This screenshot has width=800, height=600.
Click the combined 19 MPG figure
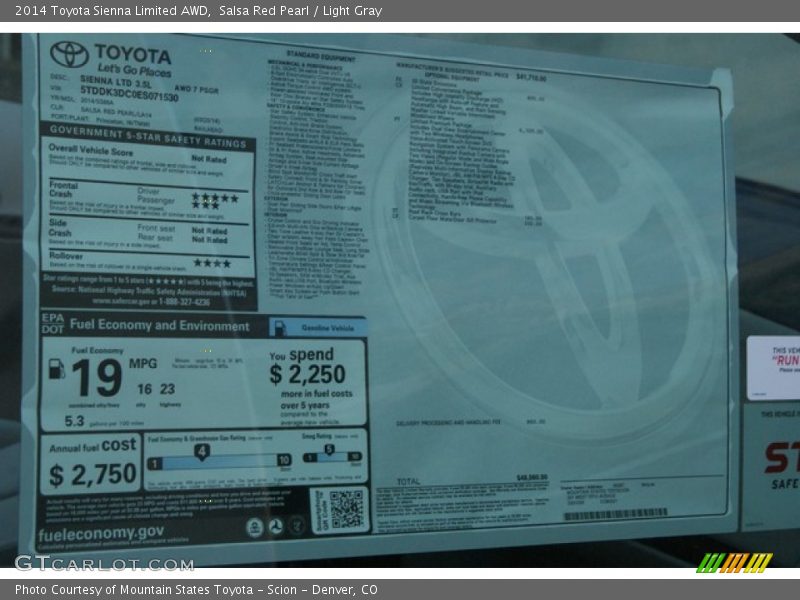97,378
